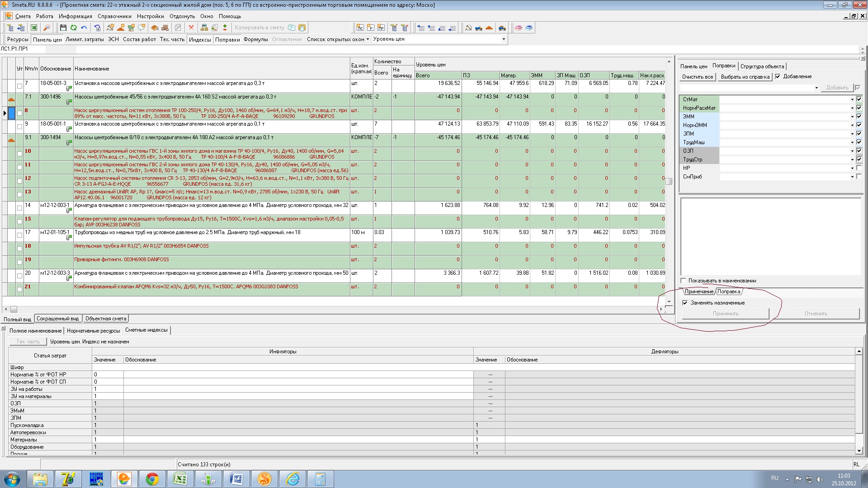Click the paste clipboard icon after Копировать в смету
Image resolution: width=868 pixels, height=488 pixels.
tap(302, 28)
